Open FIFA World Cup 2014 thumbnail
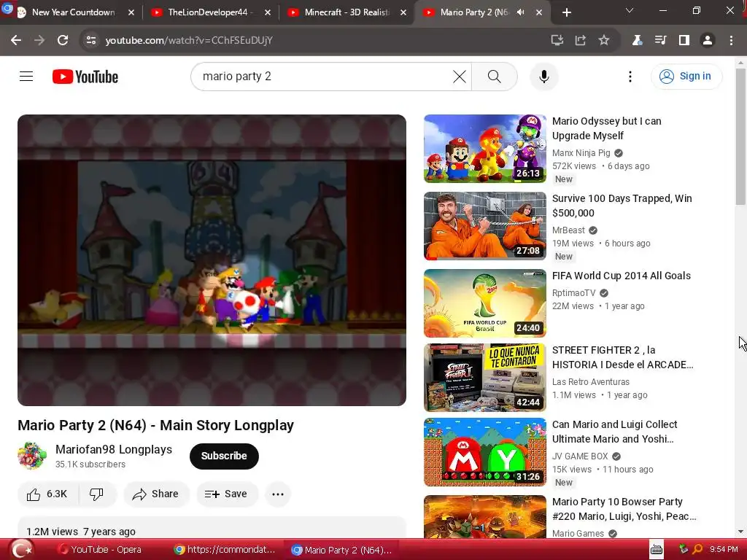This screenshot has height=560, width=747. coord(485,303)
